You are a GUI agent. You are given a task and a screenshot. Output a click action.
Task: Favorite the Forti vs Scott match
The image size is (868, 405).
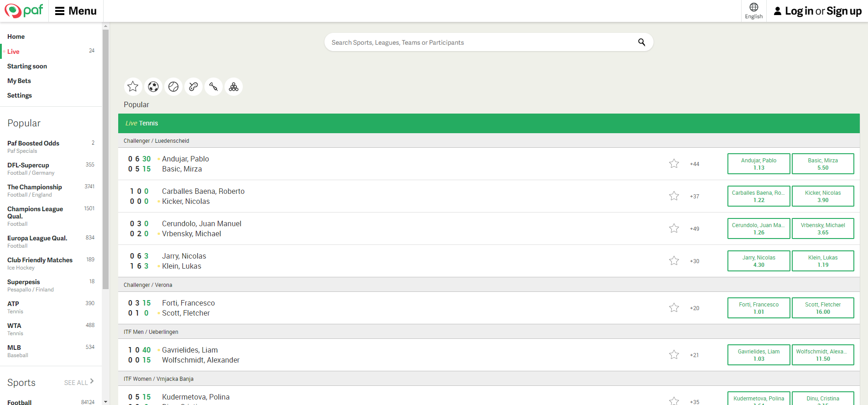tap(674, 308)
